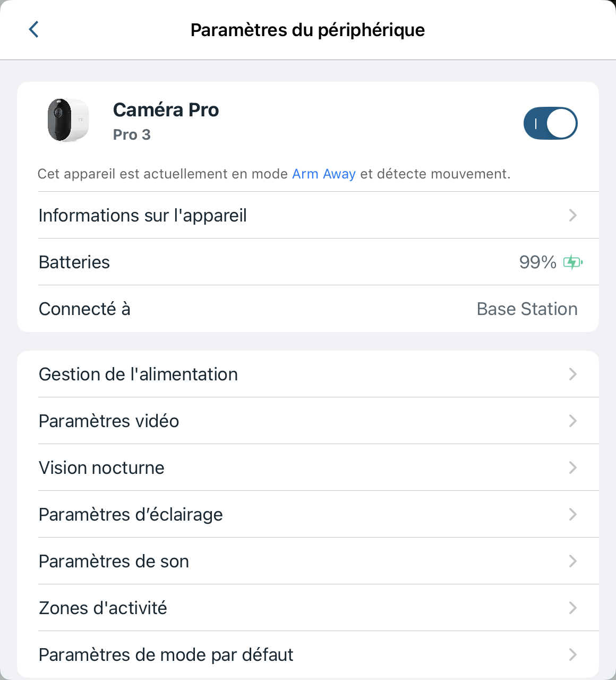The width and height of the screenshot is (616, 680).
Task: Go back using the top-left arrow
Action: pos(34,29)
